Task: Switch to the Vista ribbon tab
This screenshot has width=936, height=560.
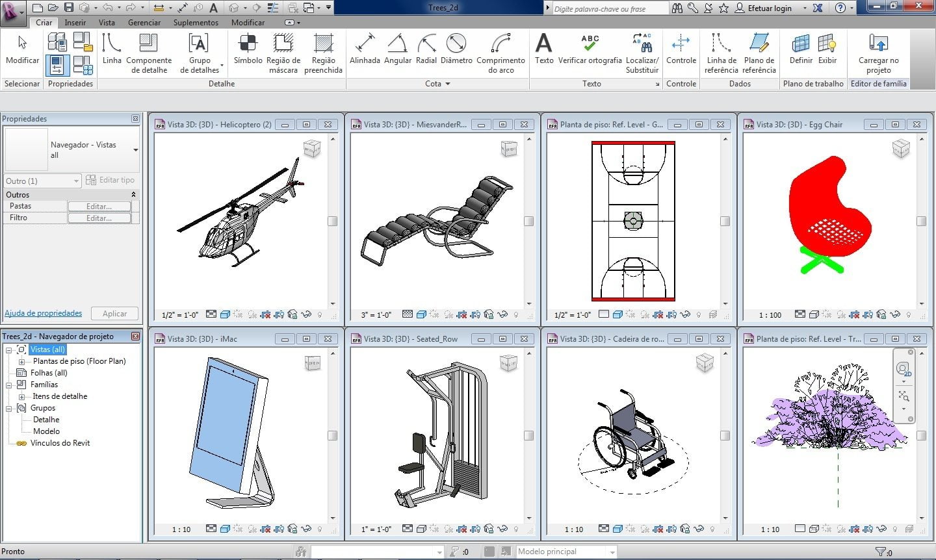Action: pyautogui.click(x=107, y=22)
